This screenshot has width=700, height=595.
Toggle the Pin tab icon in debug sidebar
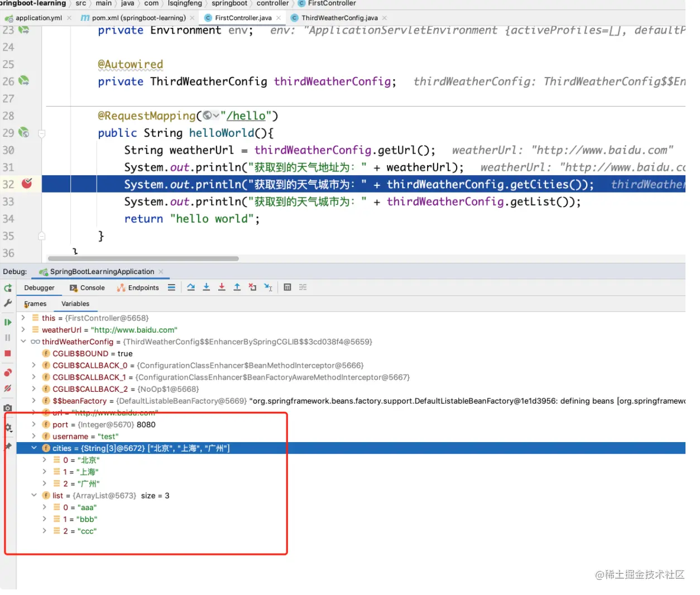tap(8, 445)
